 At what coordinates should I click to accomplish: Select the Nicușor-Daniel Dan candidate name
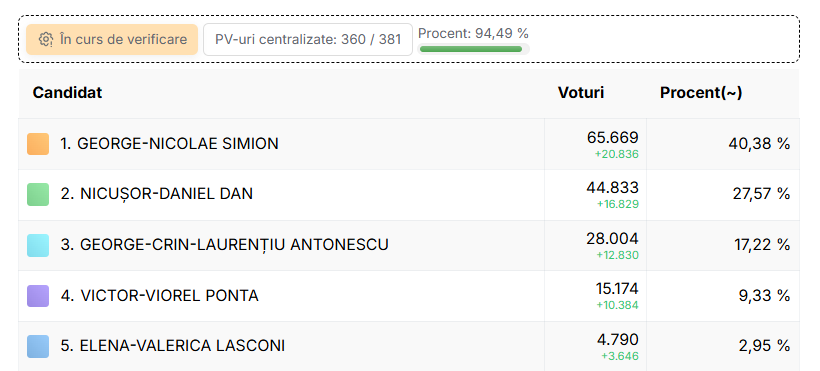pos(156,194)
